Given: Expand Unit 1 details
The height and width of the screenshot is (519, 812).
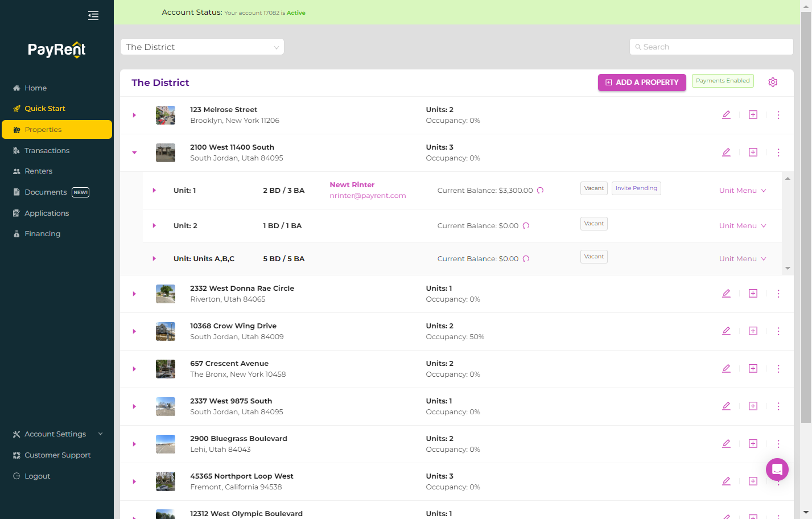Looking at the screenshot, I should pyautogui.click(x=154, y=191).
